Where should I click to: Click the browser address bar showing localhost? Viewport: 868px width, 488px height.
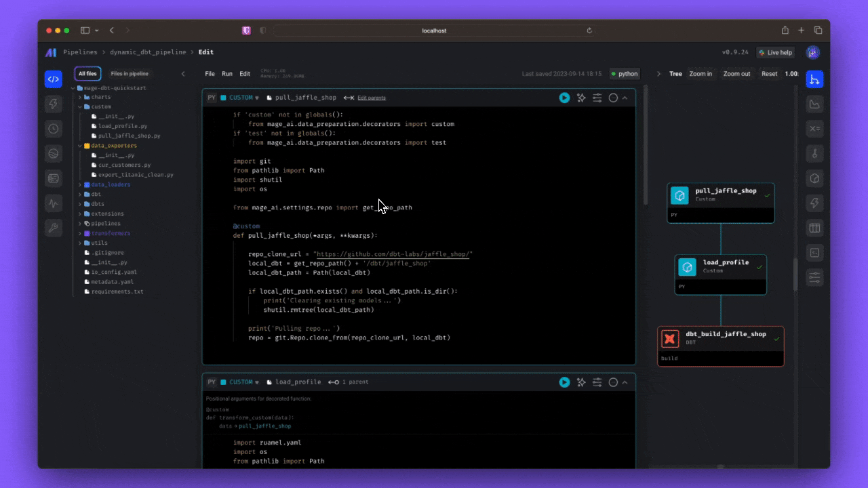pos(434,30)
